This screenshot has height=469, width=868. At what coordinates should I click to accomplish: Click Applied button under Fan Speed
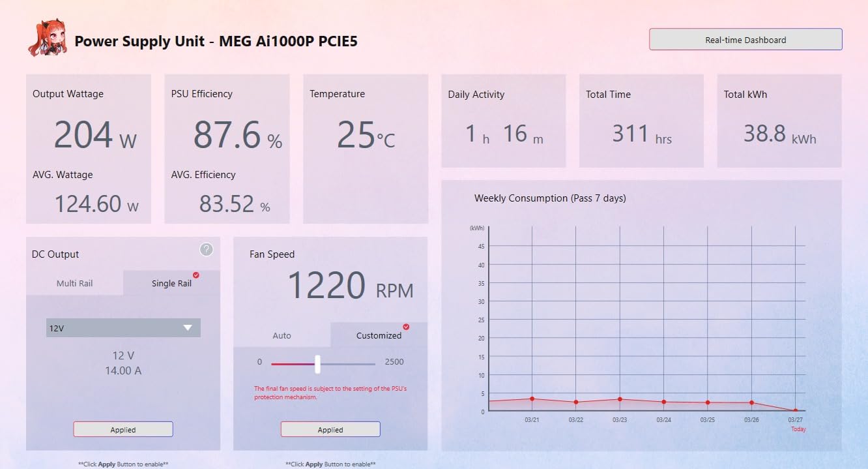point(330,429)
